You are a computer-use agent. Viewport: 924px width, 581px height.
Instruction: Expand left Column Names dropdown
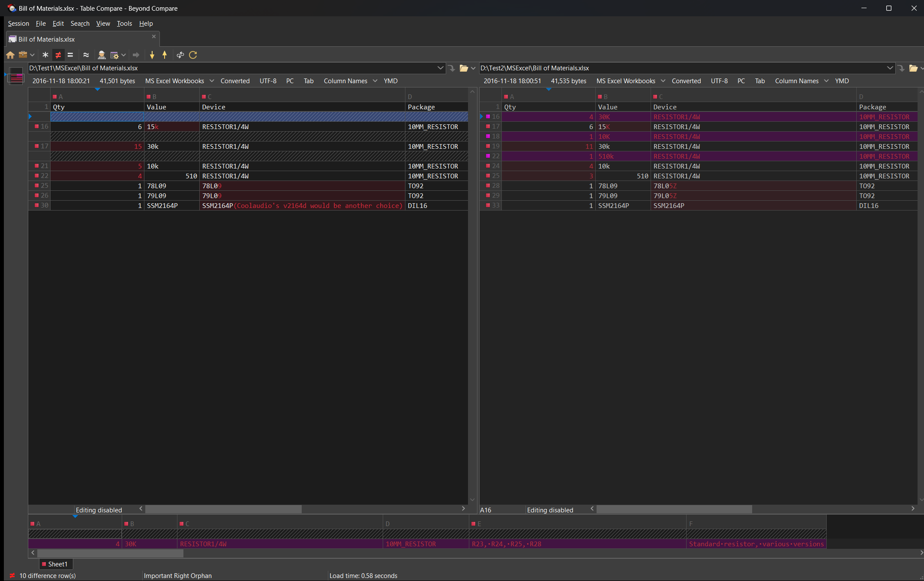[x=375, y=81]
